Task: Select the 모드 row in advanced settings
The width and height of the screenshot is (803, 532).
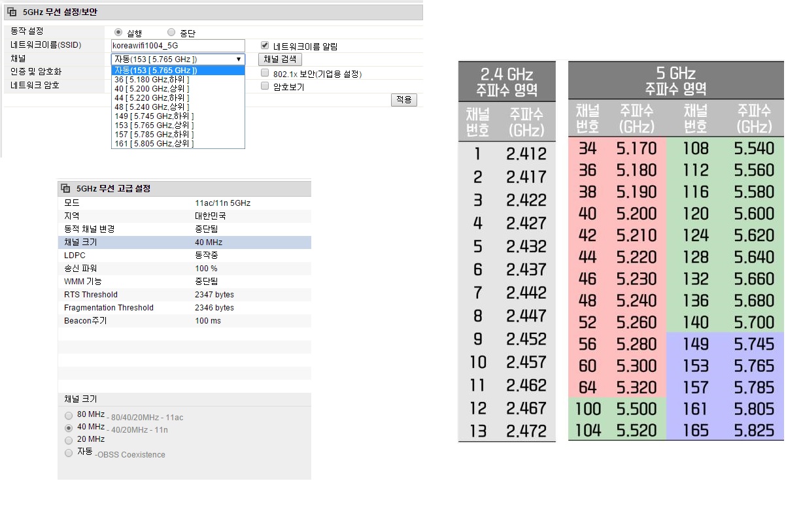Action: (x=184, y=203)
